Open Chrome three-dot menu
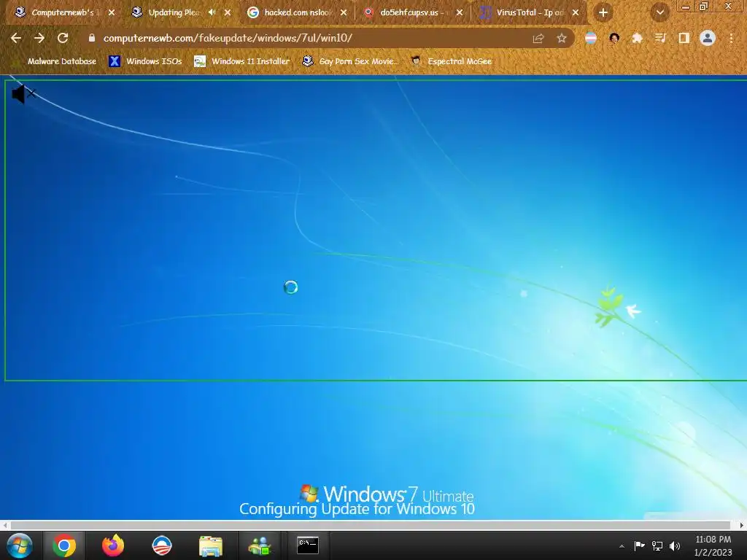The width and height of the screenshot is (747, 560). click(x=731, y=38)
